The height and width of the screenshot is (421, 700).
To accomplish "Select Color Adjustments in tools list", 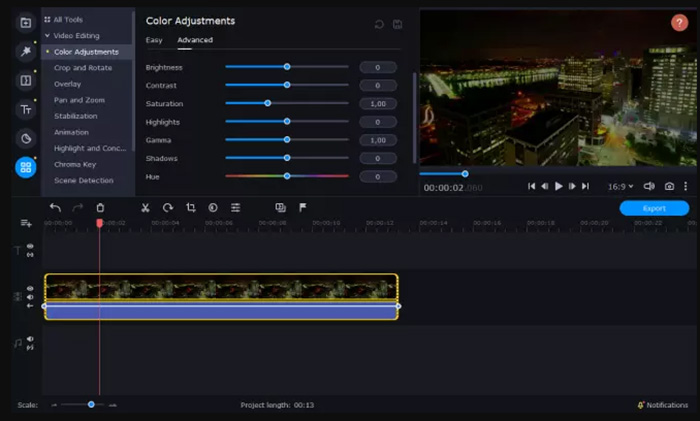I will click(86, 52).
